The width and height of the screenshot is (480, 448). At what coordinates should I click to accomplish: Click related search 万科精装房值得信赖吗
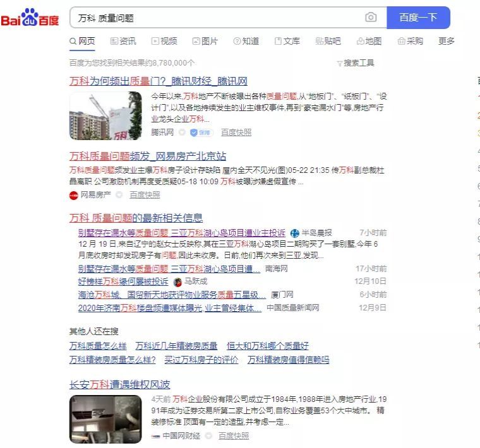click(x=289, y=360)
